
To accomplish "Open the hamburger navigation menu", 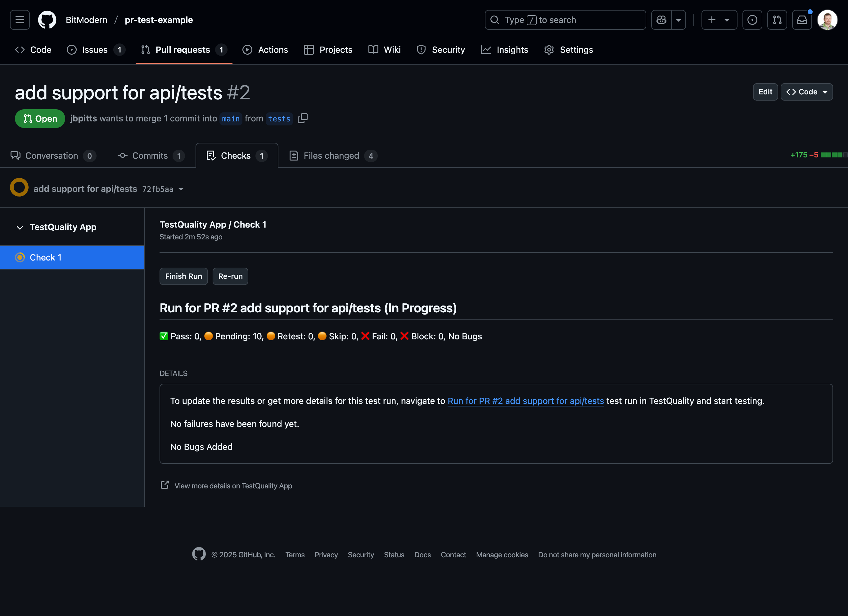I will coord(20,20).
